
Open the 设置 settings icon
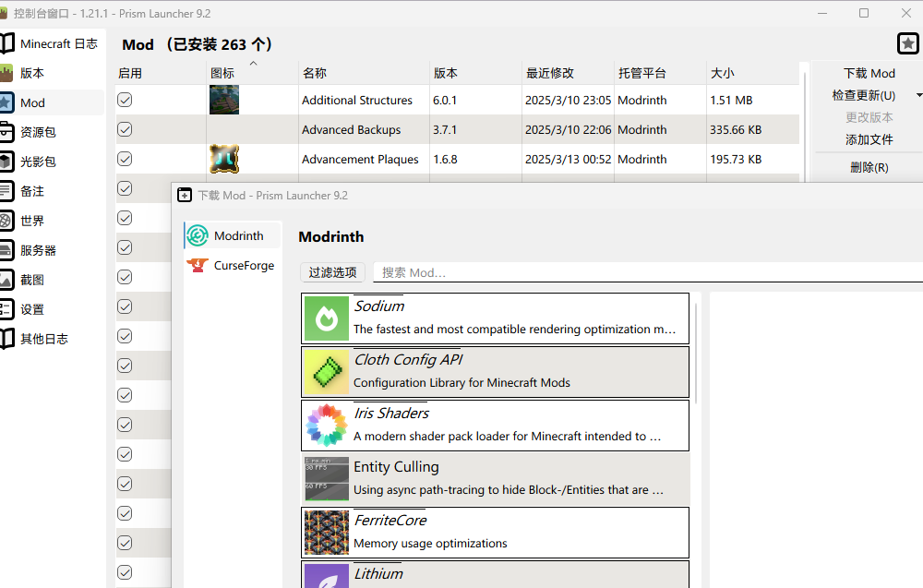(x=6, y=309)
